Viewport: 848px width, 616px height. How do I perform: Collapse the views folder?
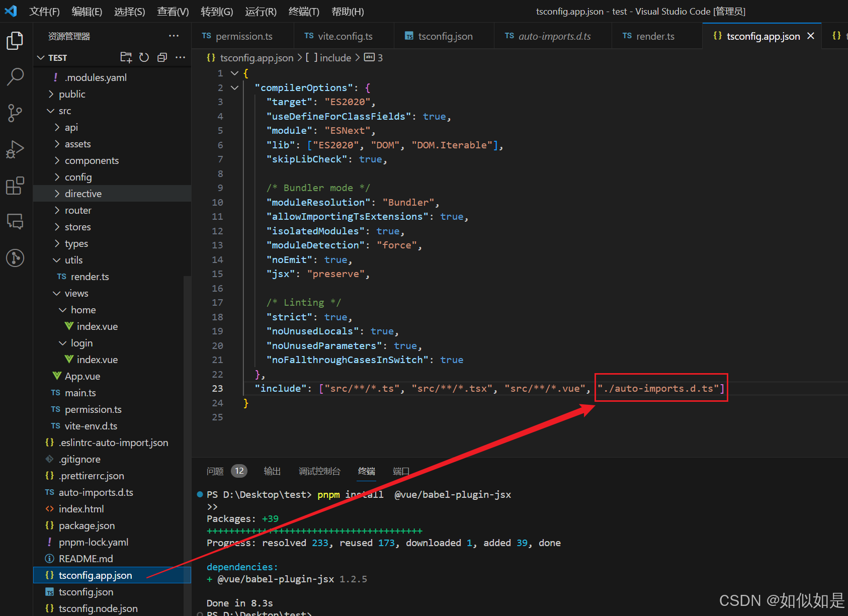click(57, 293)
